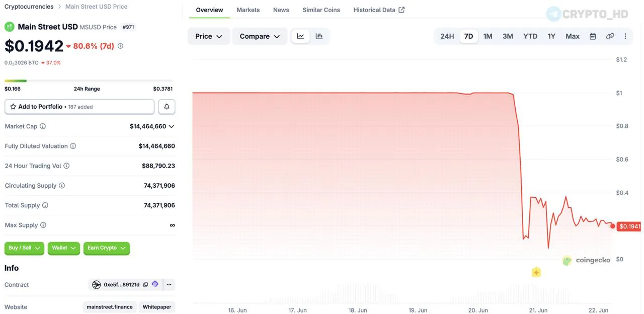Image resolution: width=644 pixels, height=314 pixels.
Task: Click the 24h Range progress bar
Action: [x=89, y=81]
